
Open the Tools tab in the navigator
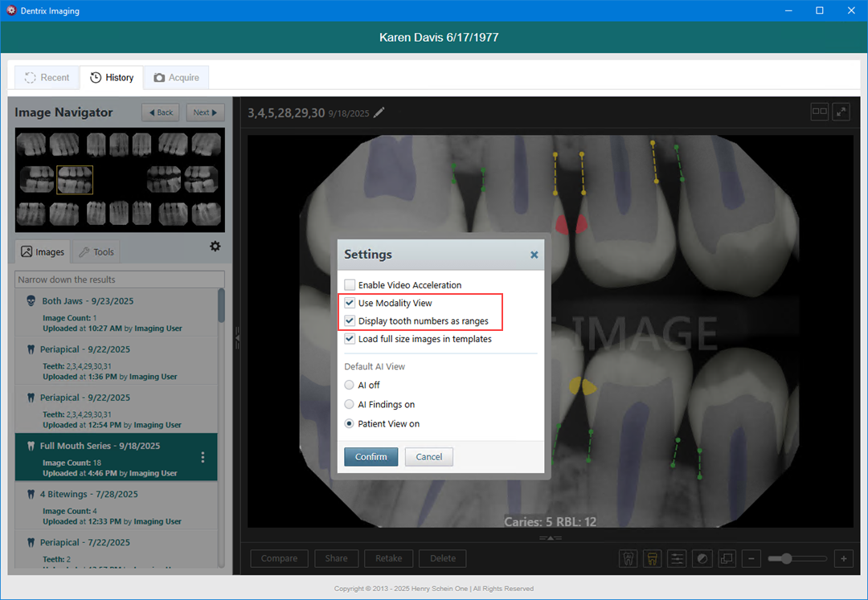[96, 252]
